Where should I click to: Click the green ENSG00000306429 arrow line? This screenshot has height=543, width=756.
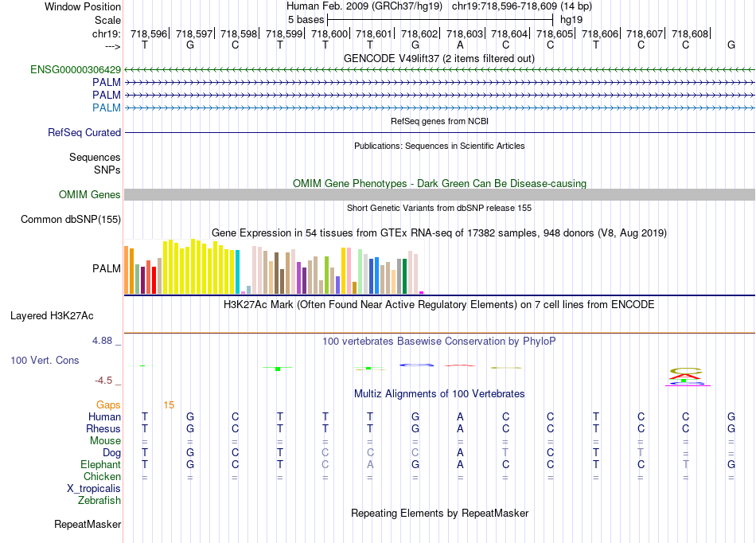[439, 70]
